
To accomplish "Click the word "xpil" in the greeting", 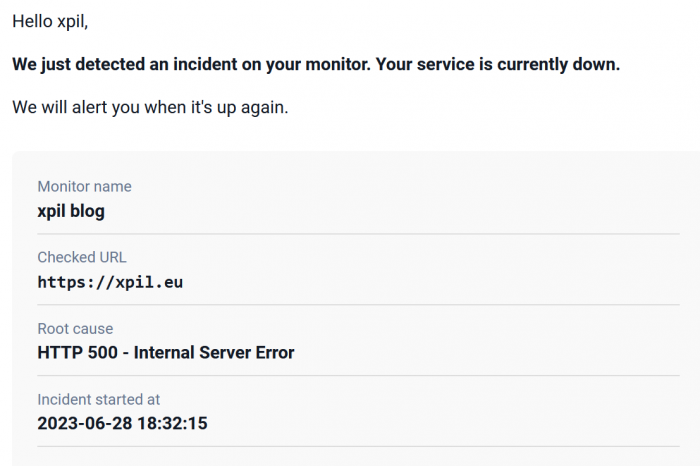I will click(79, 22).
